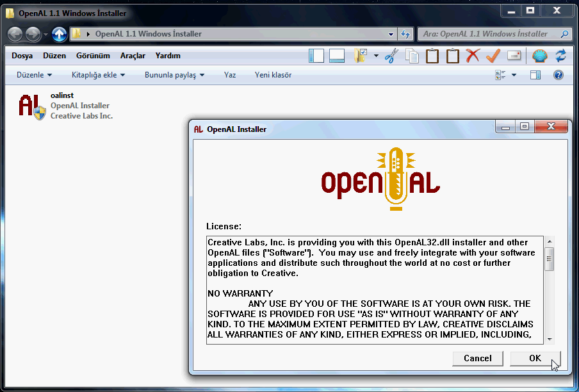Minimize the OpenAL Installer dialog
The image size is (579, 392).
click(505, 127)
